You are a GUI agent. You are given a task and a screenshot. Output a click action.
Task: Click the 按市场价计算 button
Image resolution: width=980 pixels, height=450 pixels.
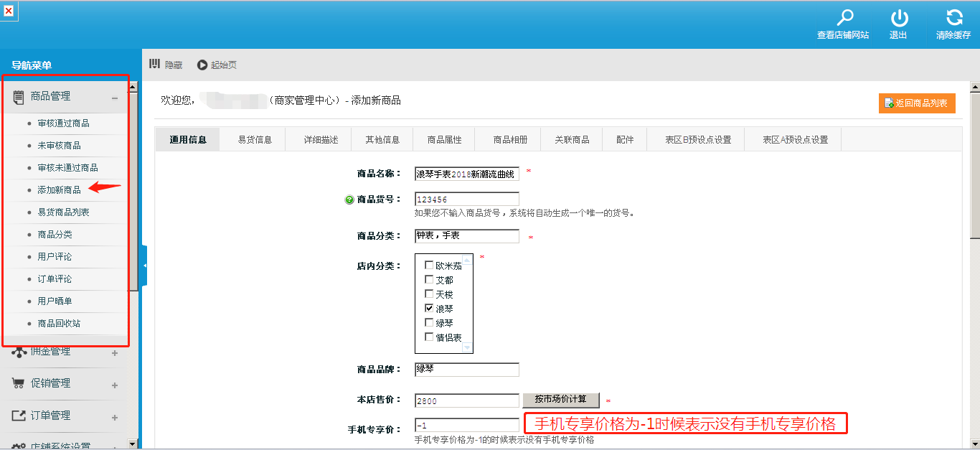tap(561, 400)
